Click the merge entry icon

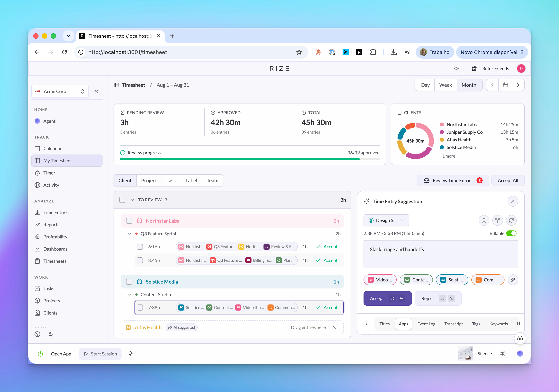484,220
